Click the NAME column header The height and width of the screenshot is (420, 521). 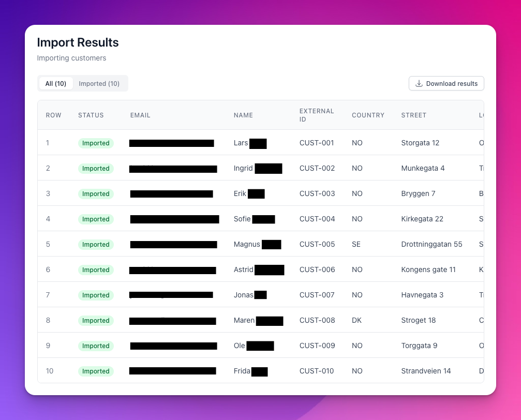pos(243,115)
